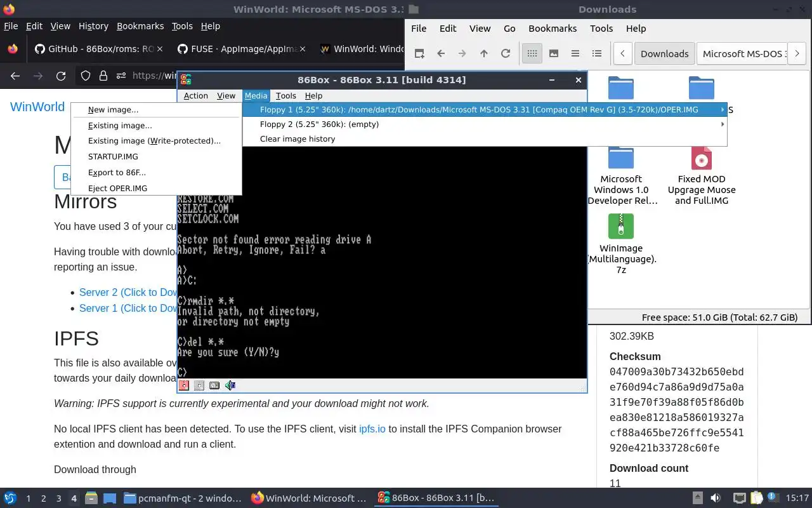Switch file manager to compact list view
This screenshot has width=812, height=508.
(575, 53)
